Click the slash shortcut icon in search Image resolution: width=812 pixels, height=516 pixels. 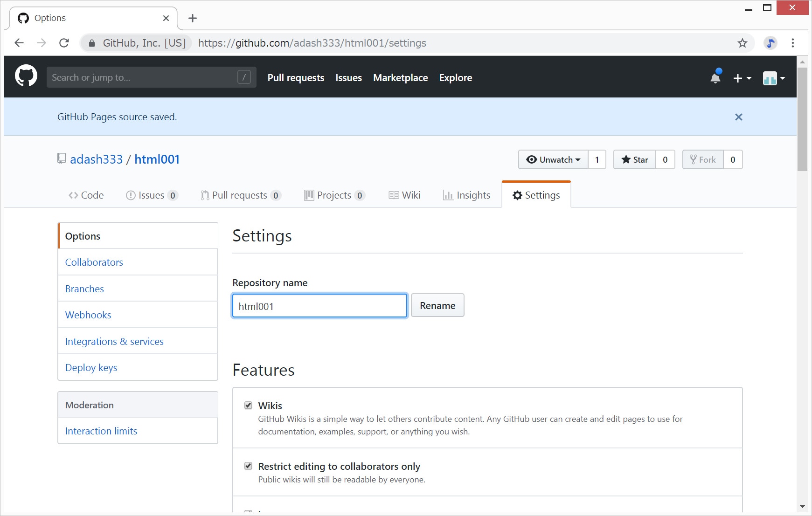point(244,77)
